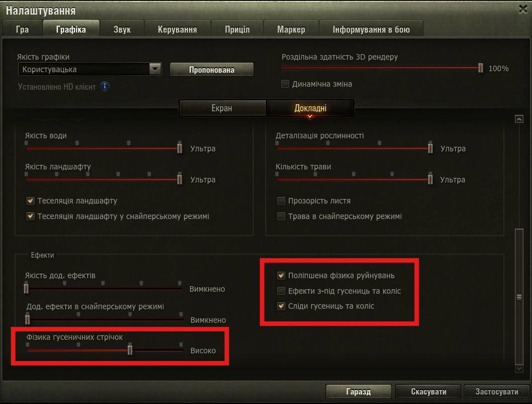Open the Якість графіки dropdown arrow
Image resolution: width=532 pixels, height=404 pixels.
[155, 69]
